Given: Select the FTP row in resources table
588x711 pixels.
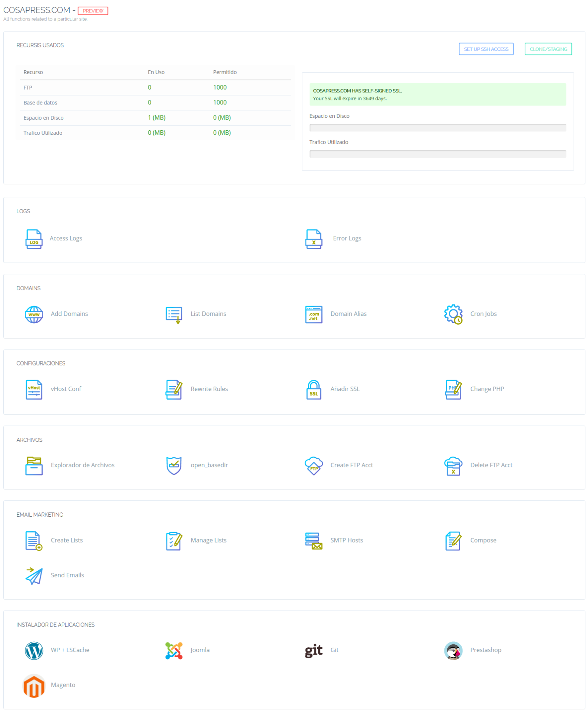Looking at the screenshot, I should click(x=155, y=88).
